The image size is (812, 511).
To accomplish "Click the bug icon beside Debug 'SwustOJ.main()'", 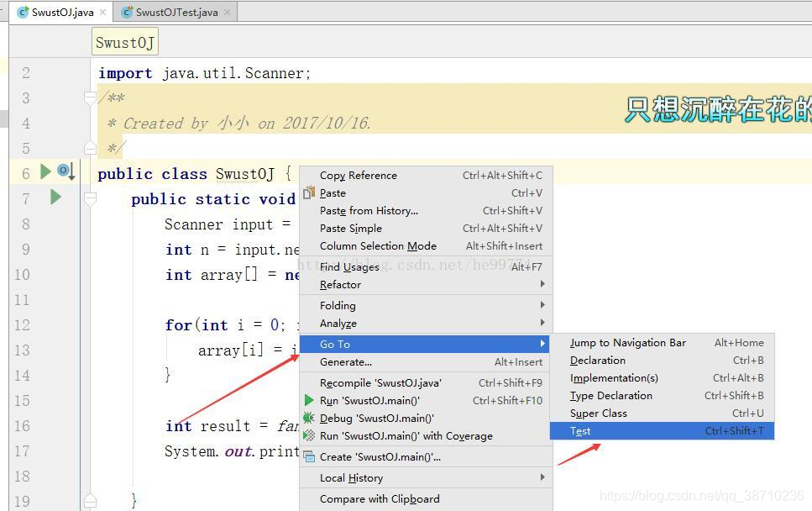I will coord(308,418).
